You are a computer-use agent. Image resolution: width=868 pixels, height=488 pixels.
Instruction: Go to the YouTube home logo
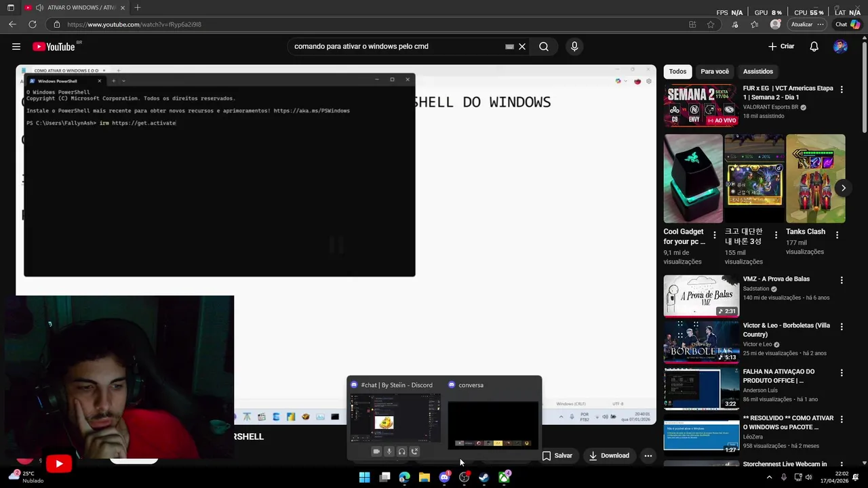coord(54,47)
